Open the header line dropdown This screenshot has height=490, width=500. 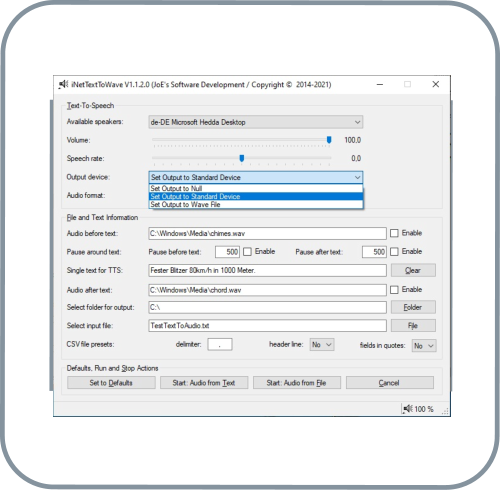pyautogui.click(x=322, y=344)
